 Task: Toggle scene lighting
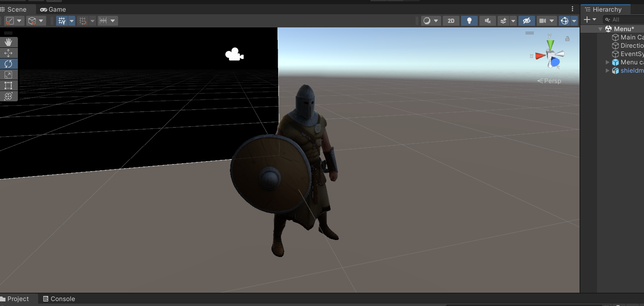pos(469,20)
